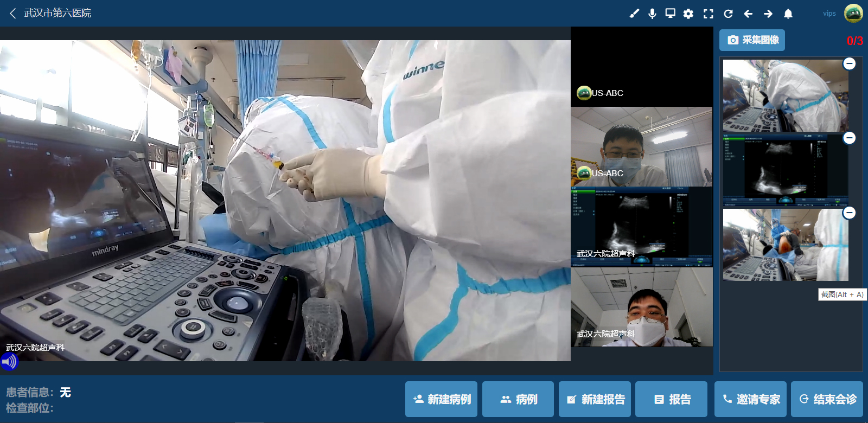Image resolution: width=868 pixels, height=423 pixels.
Task: Select the brush annotation tool
Action: 634,14
